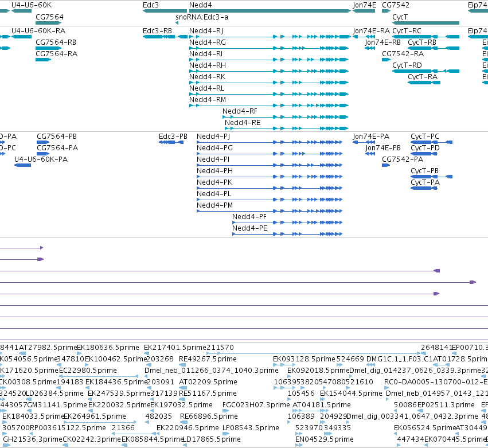488x448 pixels.
Task: Select protein Nedd4-PL label
Action: coord(214,194)
